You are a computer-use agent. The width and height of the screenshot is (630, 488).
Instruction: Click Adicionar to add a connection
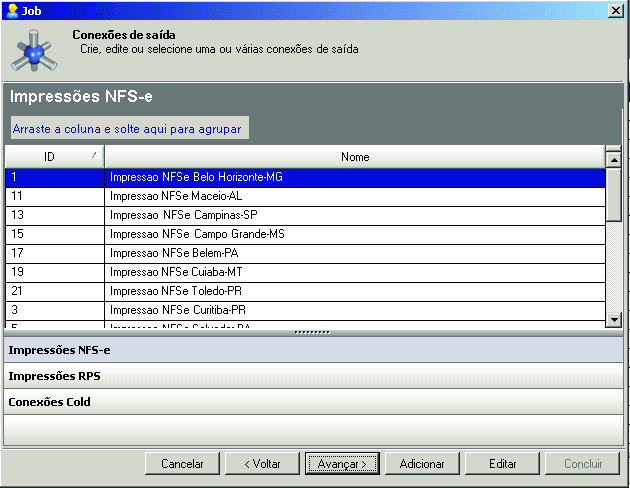point(422,464)
